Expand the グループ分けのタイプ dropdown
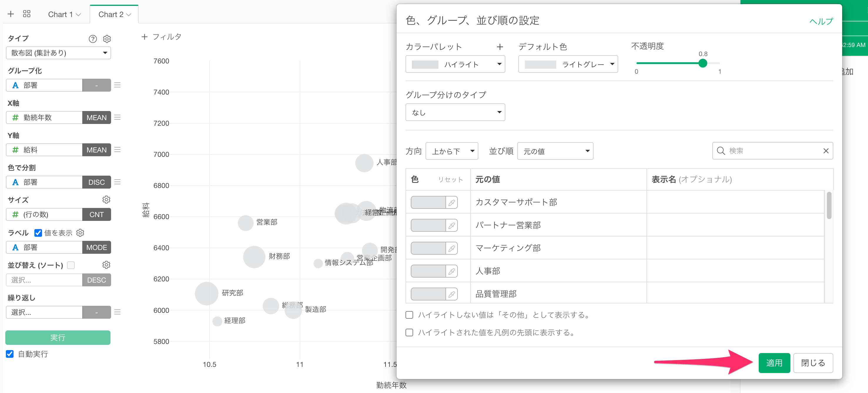868x393 pixels. (455, 112)
